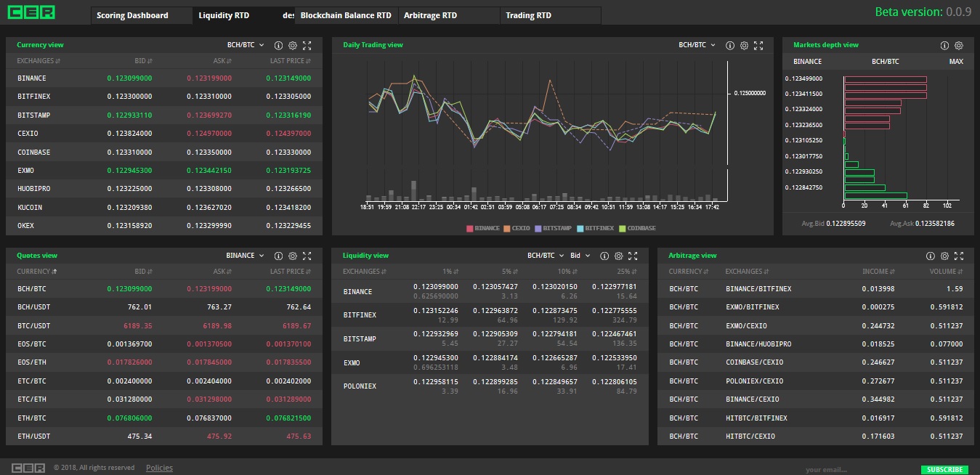This screenshot has height=475, width=980.
Task: Open the Policies link in footer
Action: [159, 468]
